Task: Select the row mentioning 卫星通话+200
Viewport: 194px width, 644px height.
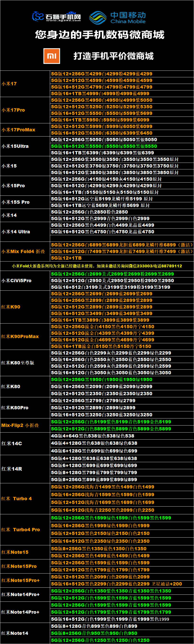Action: (116, 584)
